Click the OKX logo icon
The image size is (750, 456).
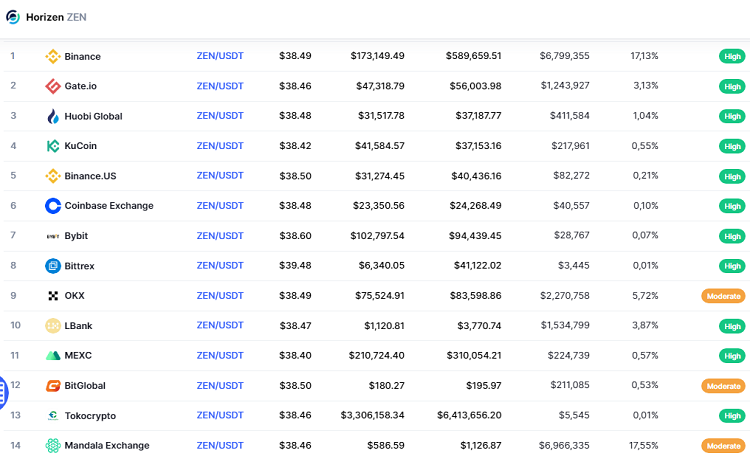pyautogui.click(x=53, y=296)
